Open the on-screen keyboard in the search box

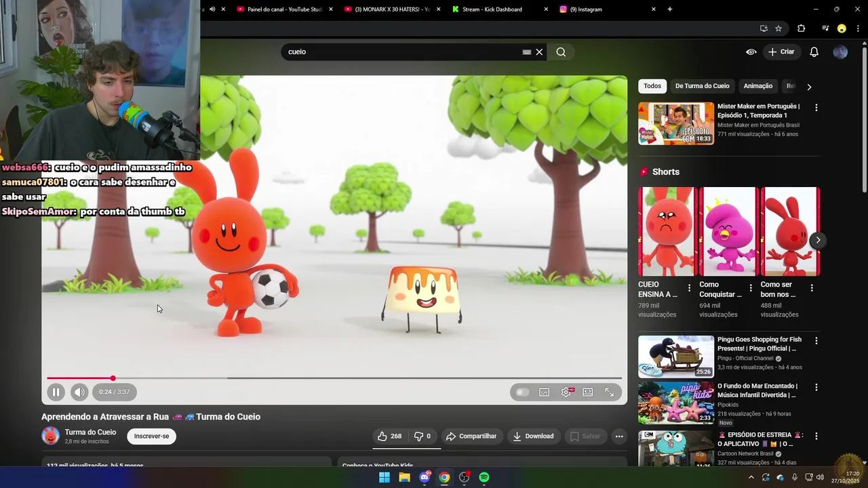point(527,52)
